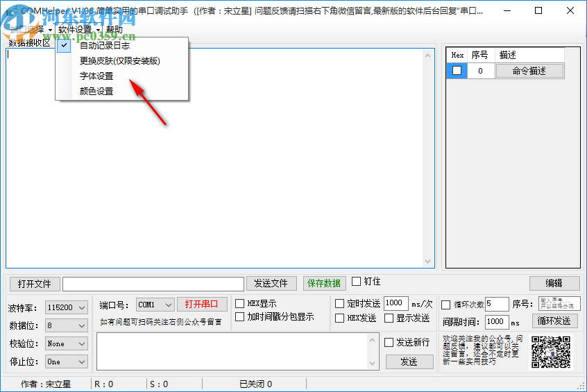Click the window resize grip icon
587x392 pixels.
[581, 386]
